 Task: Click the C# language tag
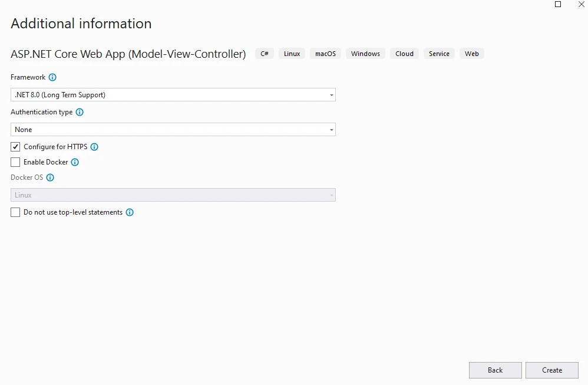265,54
